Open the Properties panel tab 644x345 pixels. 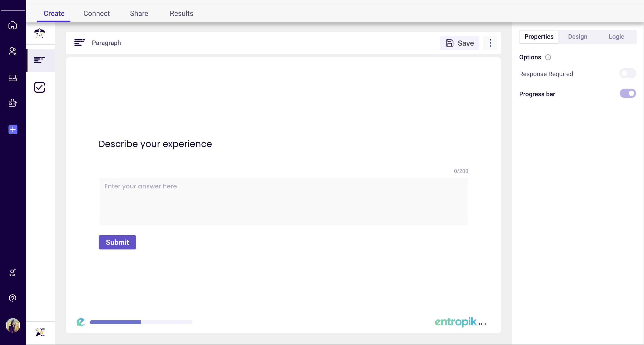coord(539,37)
